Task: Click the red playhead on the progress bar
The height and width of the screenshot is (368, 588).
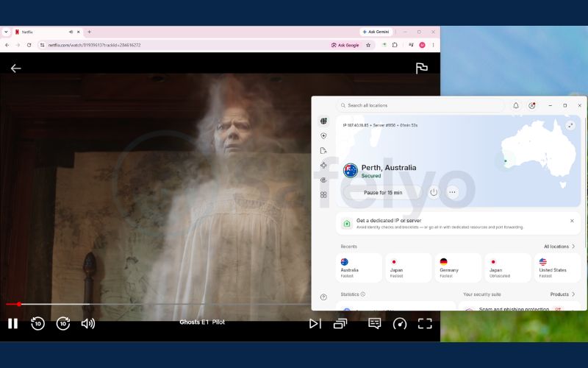Action: tap(19, 304)
